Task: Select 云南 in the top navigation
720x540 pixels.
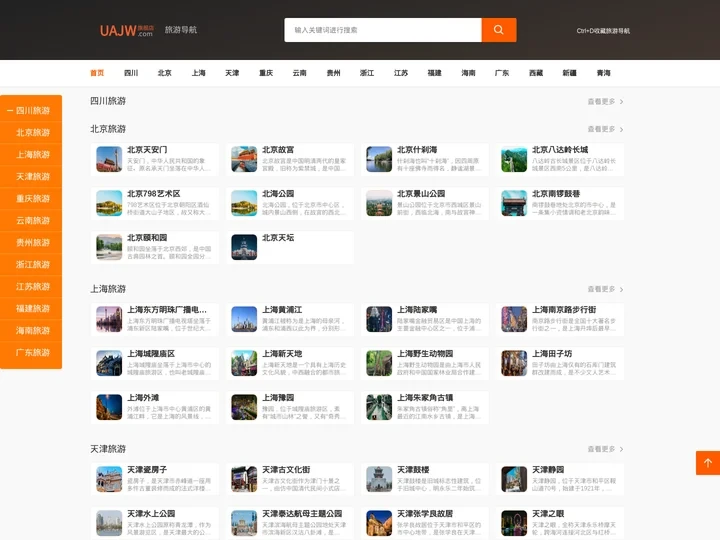Action: [x=299, y=73]
